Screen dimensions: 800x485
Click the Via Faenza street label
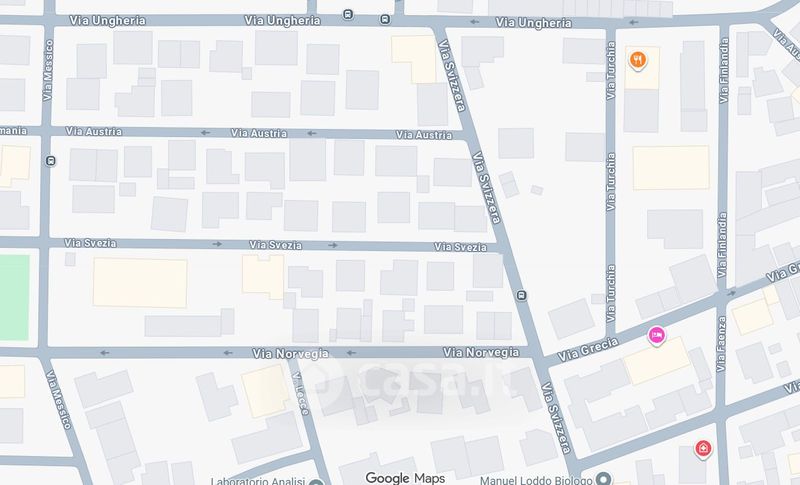pos(721,344)
